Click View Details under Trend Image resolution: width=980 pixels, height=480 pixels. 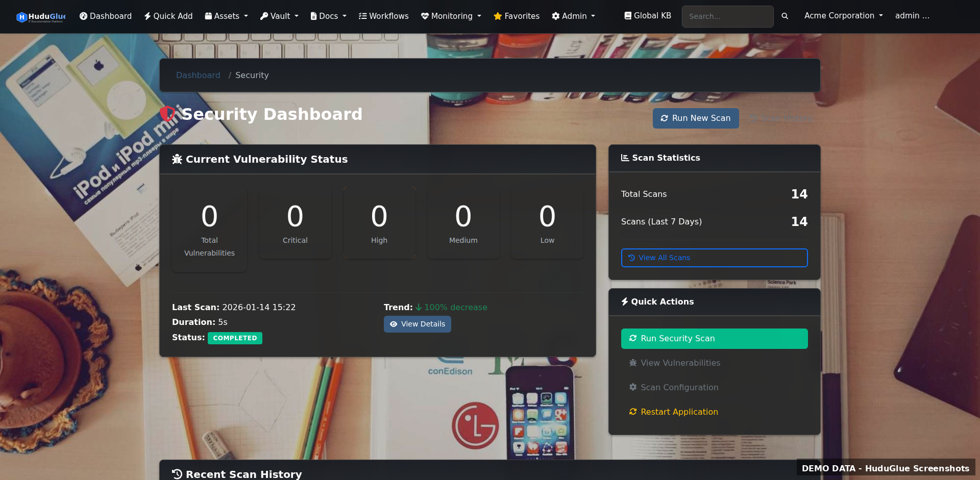(417, 324)
